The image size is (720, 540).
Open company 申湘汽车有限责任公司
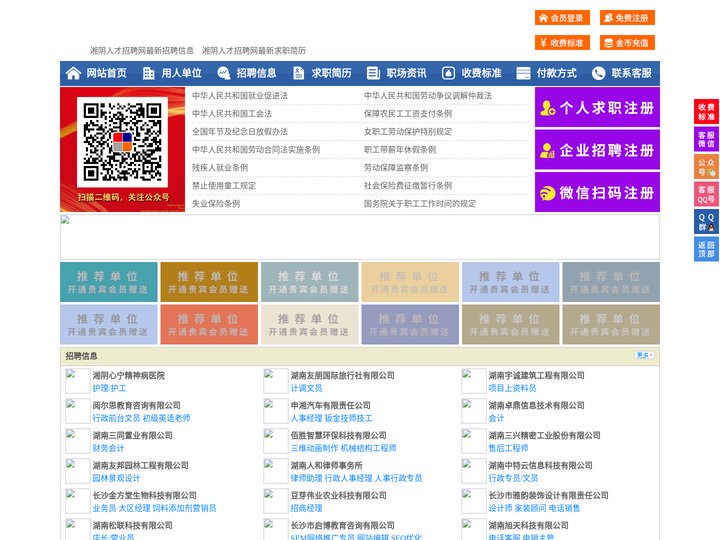pyautogui.click(x=330, y=405)
